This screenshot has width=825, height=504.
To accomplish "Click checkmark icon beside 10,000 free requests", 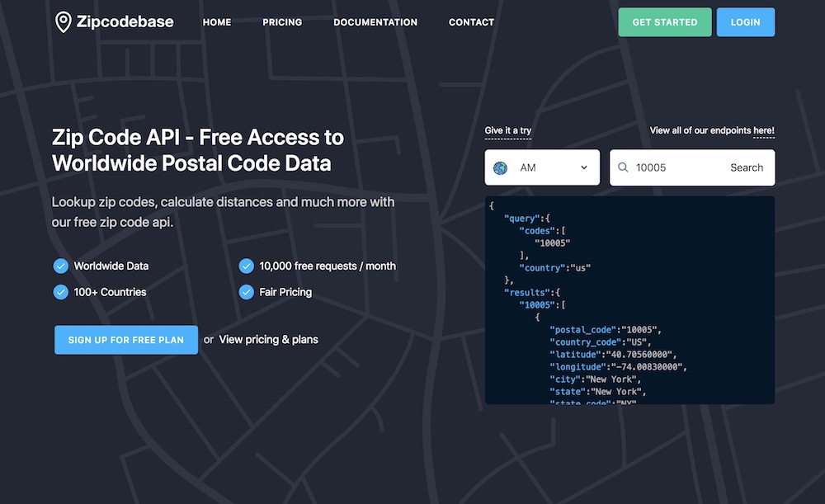I will (246, 266).
